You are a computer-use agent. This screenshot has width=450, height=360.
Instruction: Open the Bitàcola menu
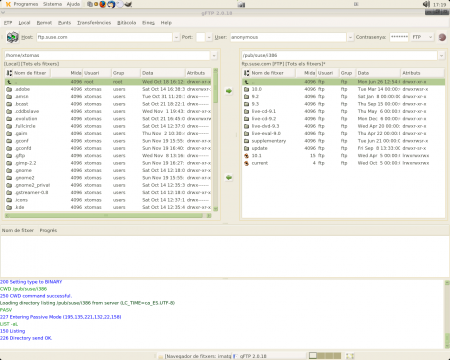[127, 23]
